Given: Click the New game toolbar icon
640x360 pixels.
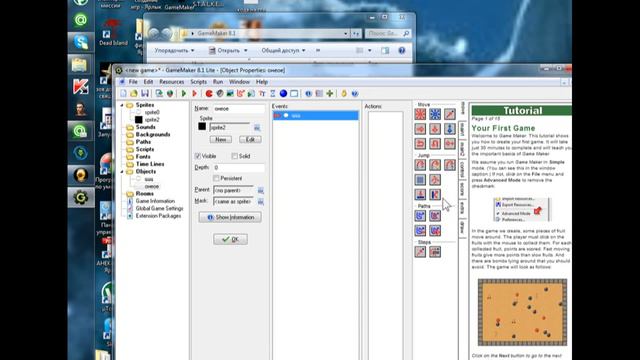Looking at the screenshot, I should pos(123,93).
